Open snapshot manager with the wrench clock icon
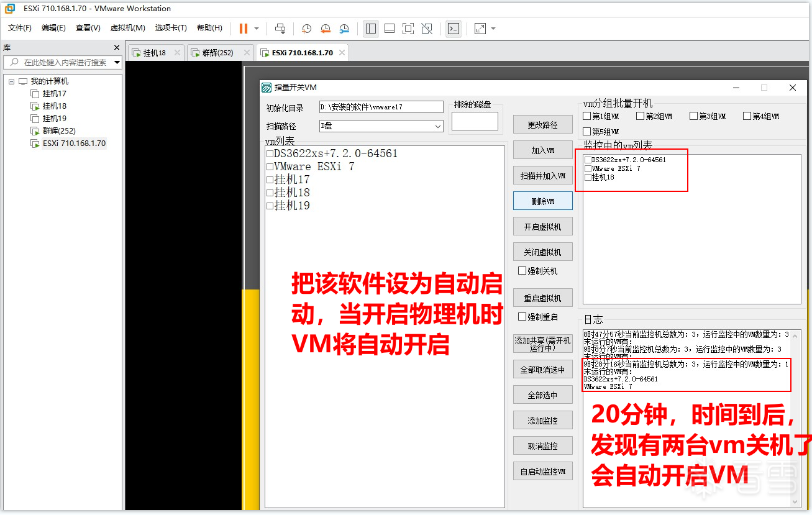The height and width of the screenshot is (515, 812). click(x=345, y=28)
